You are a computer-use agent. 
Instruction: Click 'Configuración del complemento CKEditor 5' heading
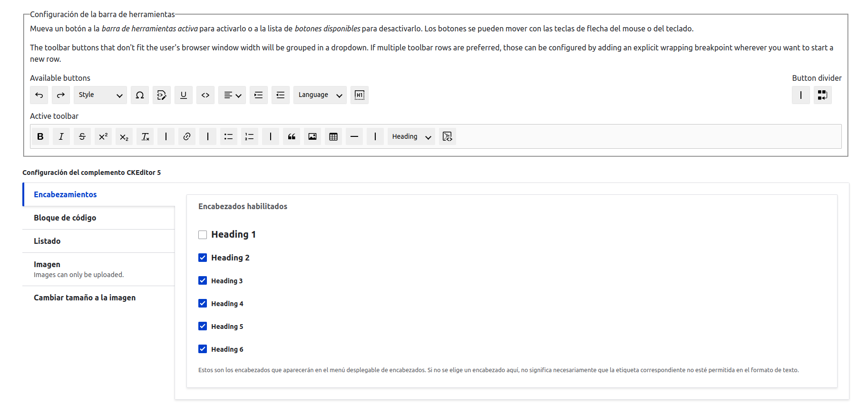pyautogui.click(x=91, y=173)
